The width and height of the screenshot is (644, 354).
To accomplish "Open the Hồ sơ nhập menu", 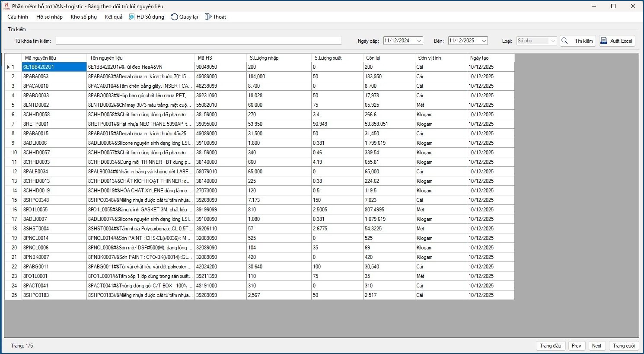I will tap(49, 17).
